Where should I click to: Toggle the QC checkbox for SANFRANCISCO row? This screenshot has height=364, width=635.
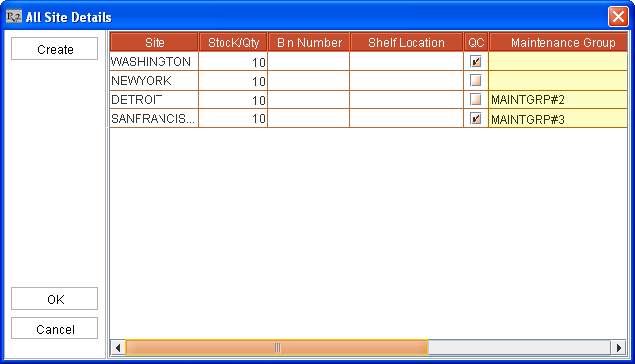click(476, 118)
